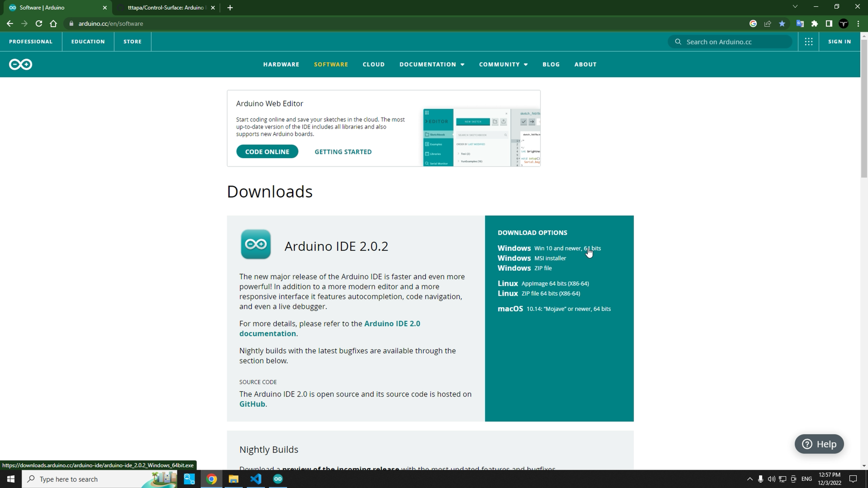Open Chrome extensions puzzle icon
Viewport: 868px width, 488px height.
pos(814,23)
